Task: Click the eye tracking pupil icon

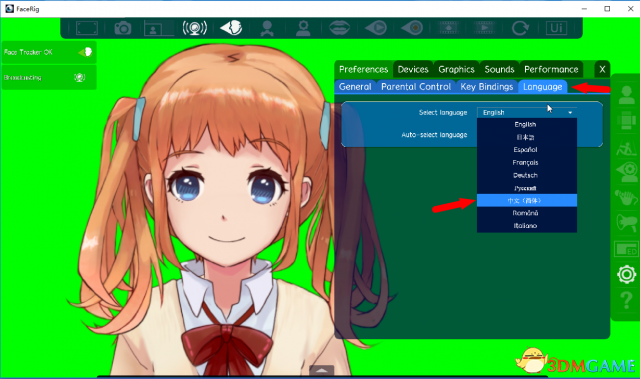Action: pos(412,28)
